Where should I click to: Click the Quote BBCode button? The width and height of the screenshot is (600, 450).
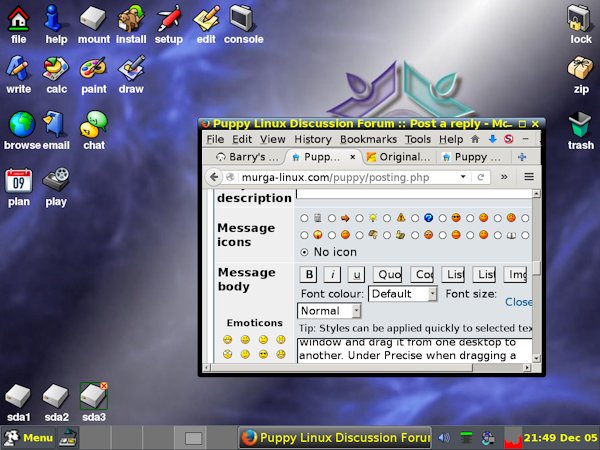click(388, 274)
